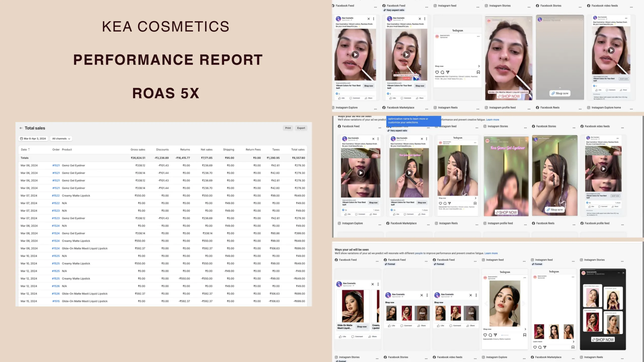644x362 pixels.
Task: Open order #1522 Creamy Matte Lipstick link
Action: click(56, 196)
